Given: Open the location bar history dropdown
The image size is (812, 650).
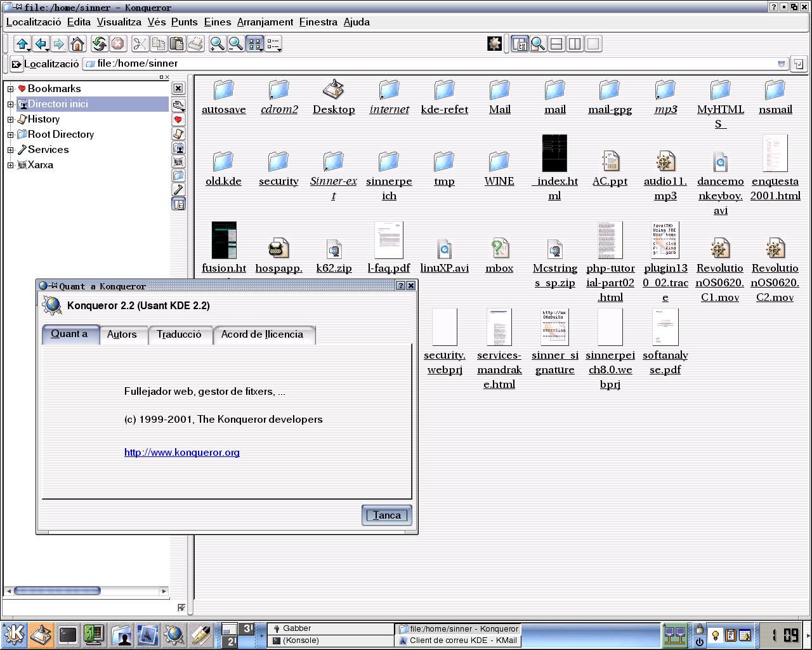Looking at the screenshot, I should point(782,63).
